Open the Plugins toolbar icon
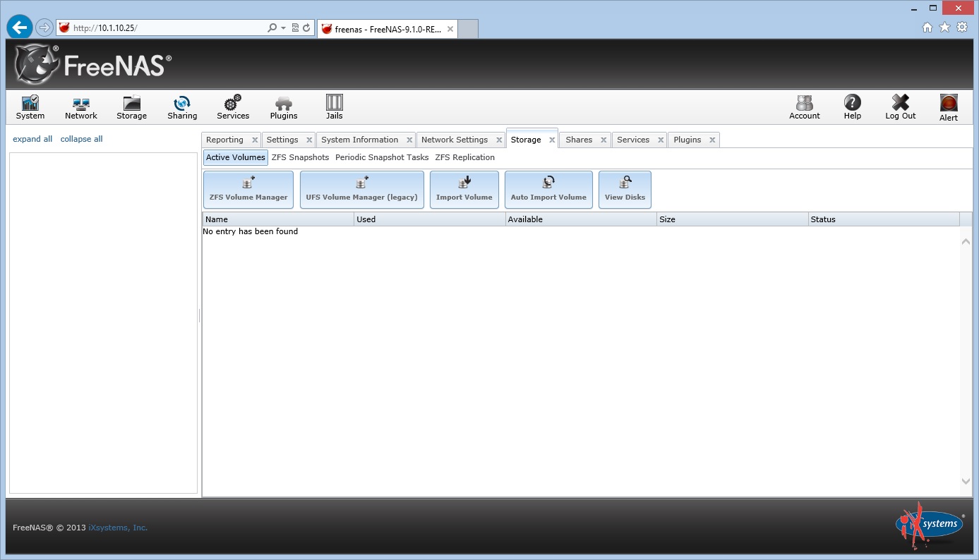The image size is (979, 560). pos(284,108)
